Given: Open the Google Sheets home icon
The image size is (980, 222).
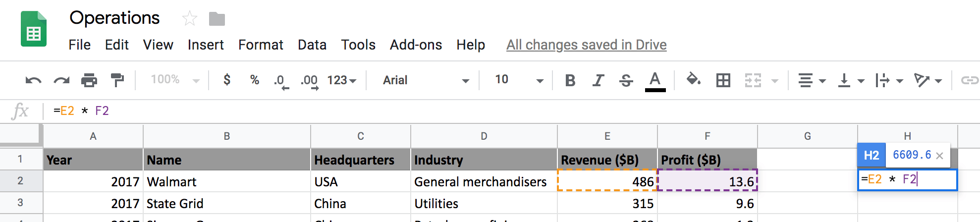Looking at the screenshot, I should coord(34,29).
